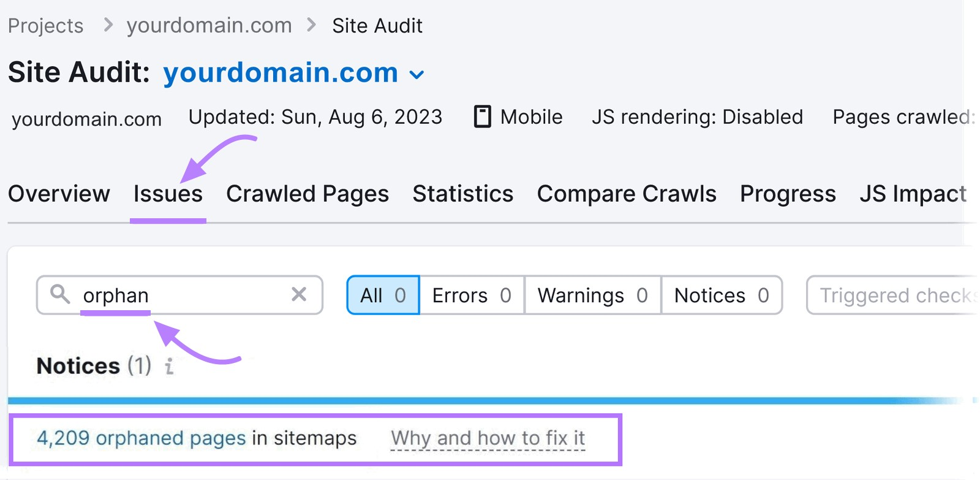
Task: Click the yourdomain.com title link
Action: point(281,72)
